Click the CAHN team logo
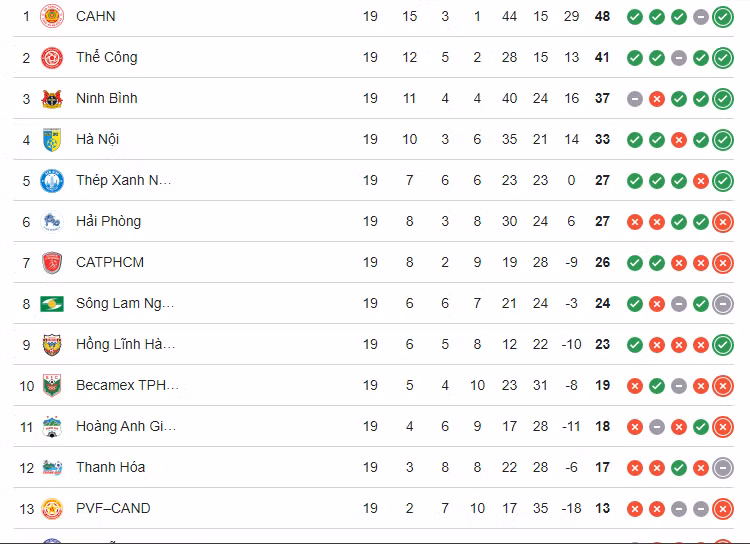This screenshot has width=750, height=544. [52, 16]
